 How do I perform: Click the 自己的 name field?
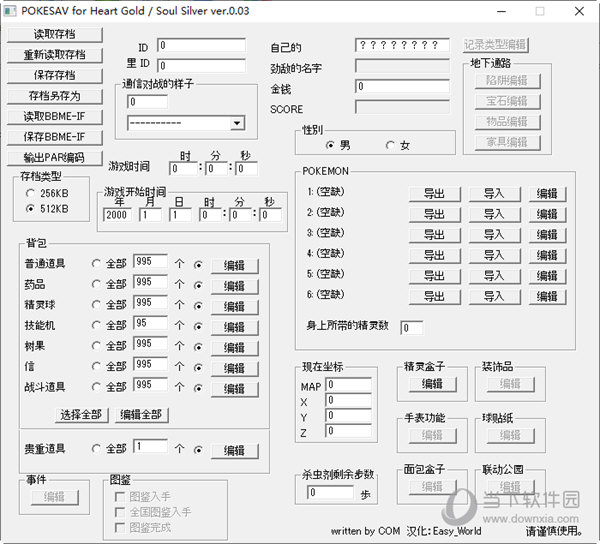click(402, 45)
